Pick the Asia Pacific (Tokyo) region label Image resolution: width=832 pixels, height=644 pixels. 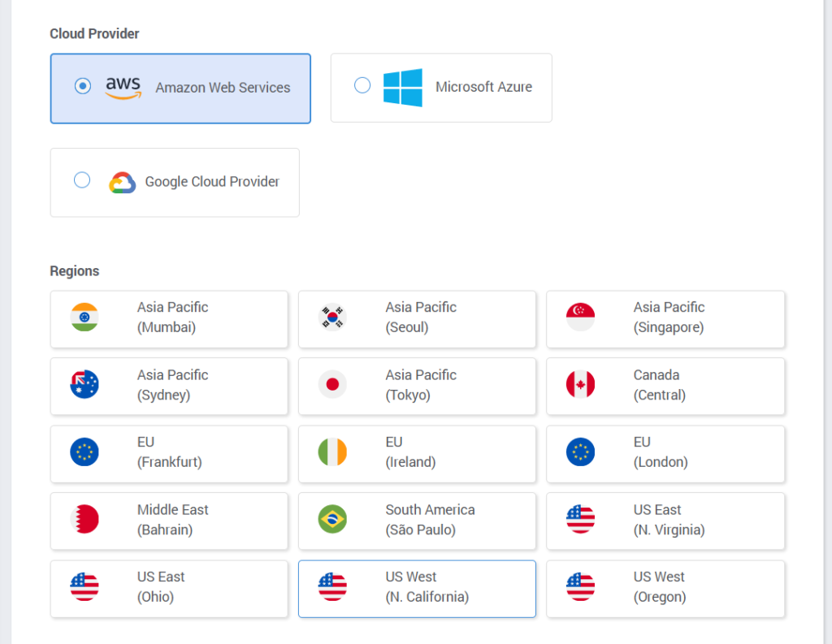pyautogui.click(x=422, y=385)
